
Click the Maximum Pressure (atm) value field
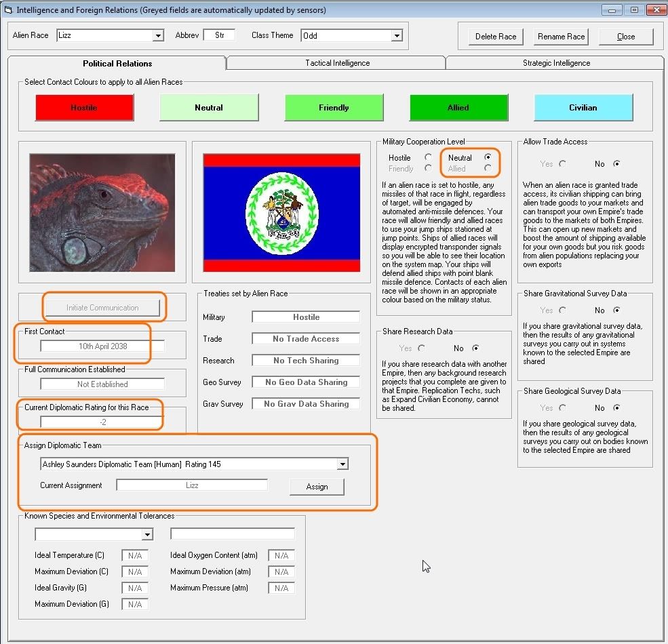(x=281, y=588)
